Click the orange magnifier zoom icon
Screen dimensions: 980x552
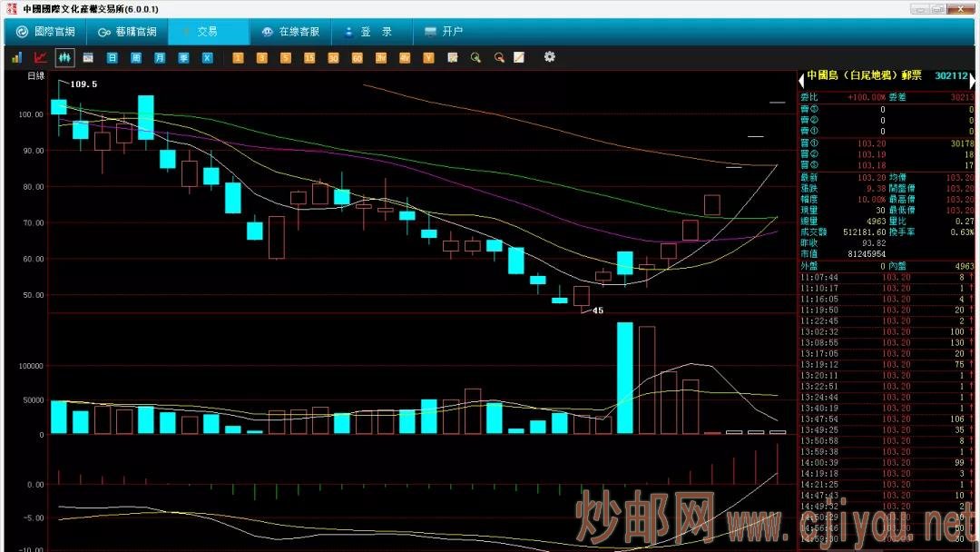pyautogui.click(x=499, y=57)
